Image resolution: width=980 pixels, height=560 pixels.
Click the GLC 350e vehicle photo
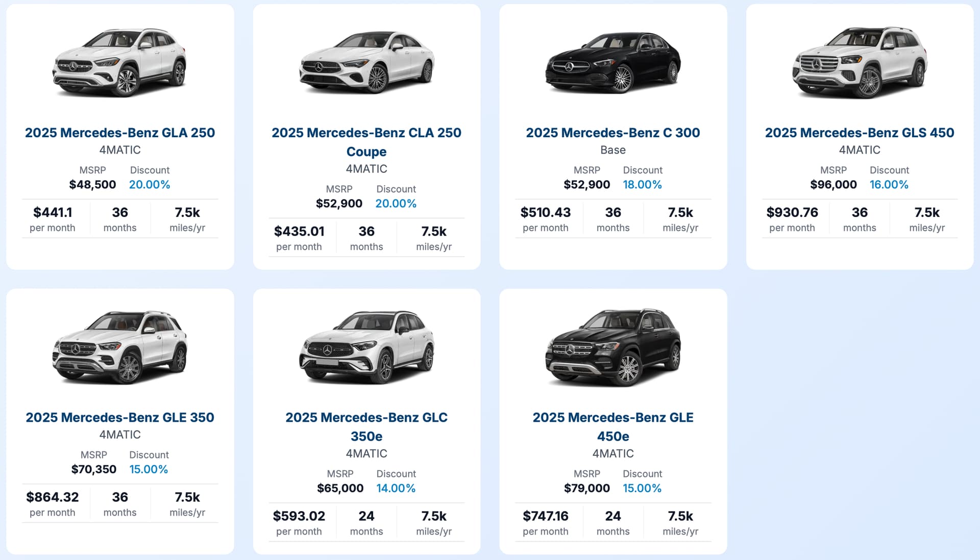tap(366, 347)
